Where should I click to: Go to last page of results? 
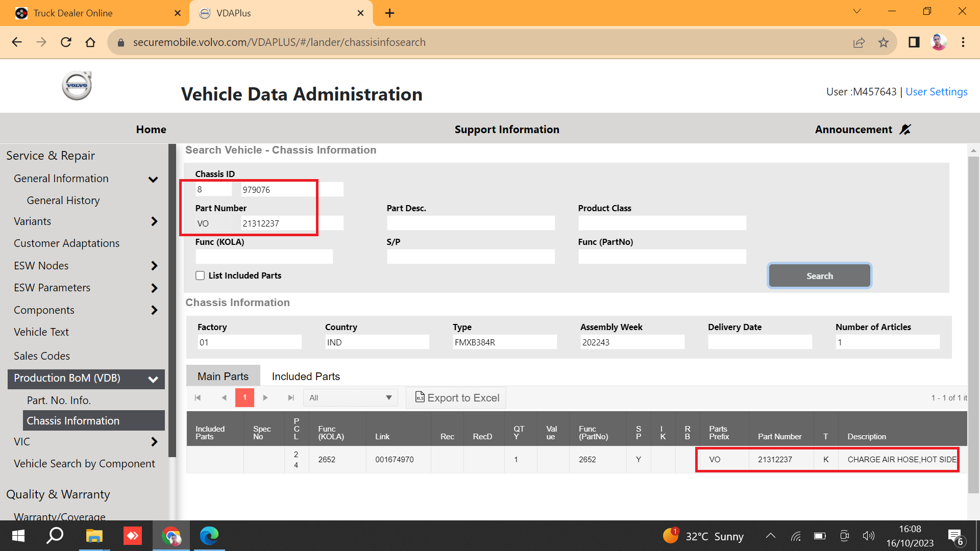(x=291, y=397)
